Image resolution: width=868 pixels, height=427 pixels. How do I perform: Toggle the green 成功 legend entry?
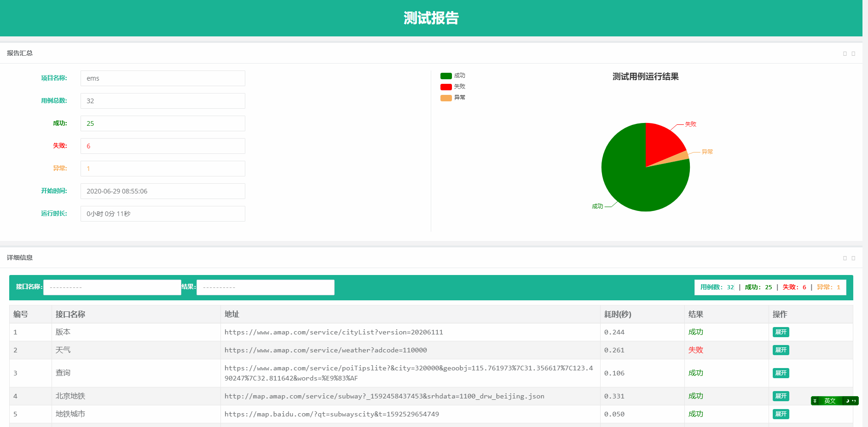453,76
